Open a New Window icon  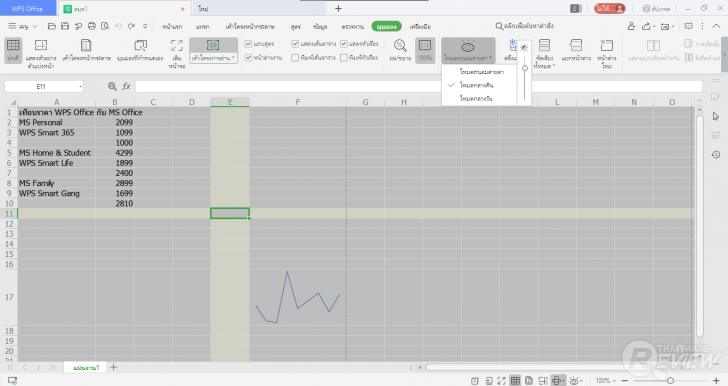(x=606, y=45)
